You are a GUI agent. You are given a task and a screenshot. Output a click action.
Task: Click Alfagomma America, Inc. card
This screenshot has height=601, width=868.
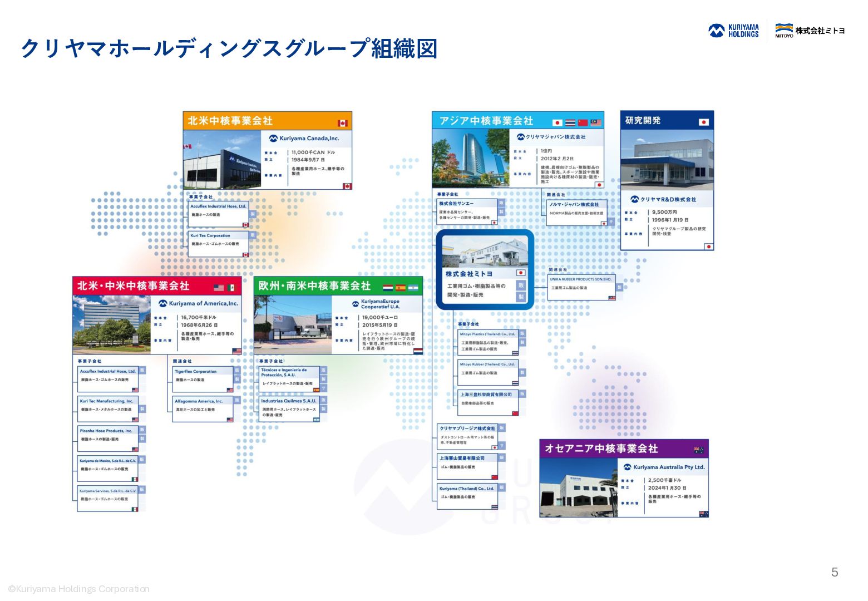(203, 410)
